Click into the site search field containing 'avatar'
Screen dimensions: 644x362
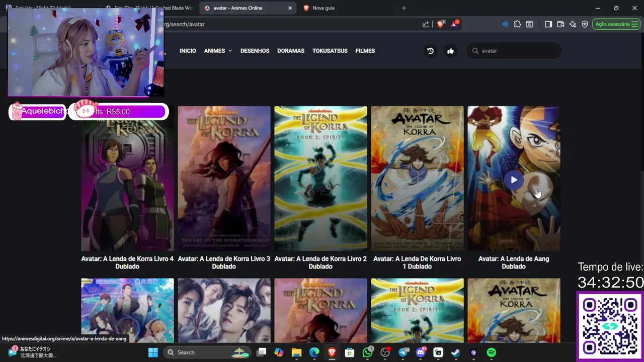pos(514,51)
